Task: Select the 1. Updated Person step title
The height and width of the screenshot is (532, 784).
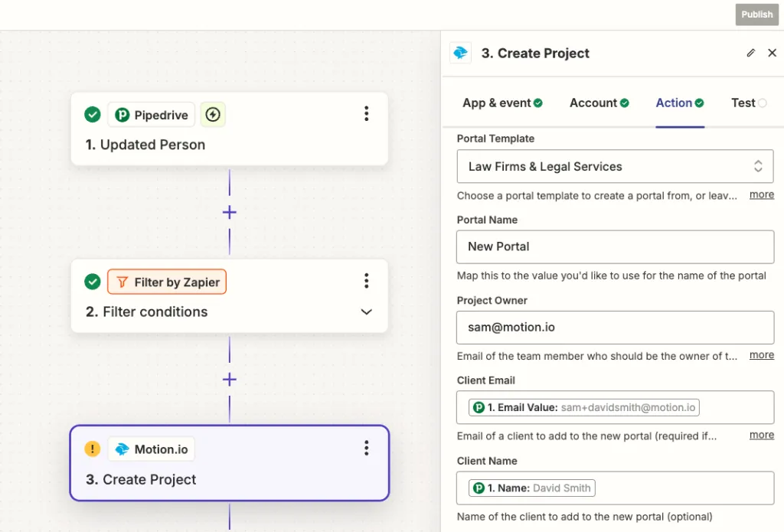Action: 145,145
